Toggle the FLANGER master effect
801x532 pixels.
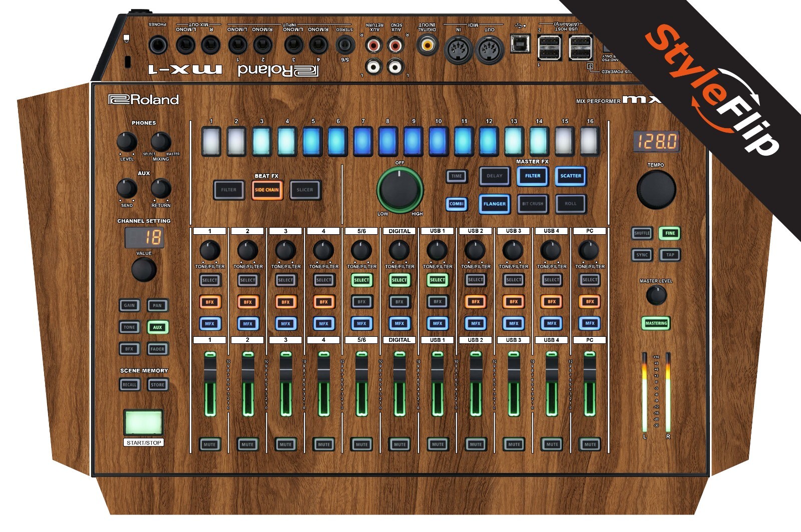[x=495, y=204]
